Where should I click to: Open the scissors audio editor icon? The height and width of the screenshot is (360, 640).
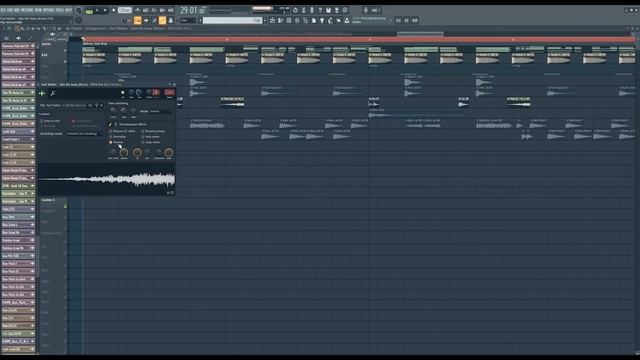click(x=304, y=10)
